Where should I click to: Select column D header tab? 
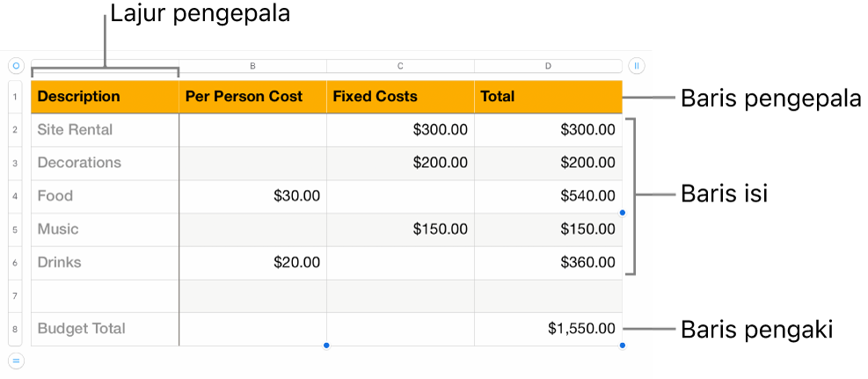click(548, 66)
